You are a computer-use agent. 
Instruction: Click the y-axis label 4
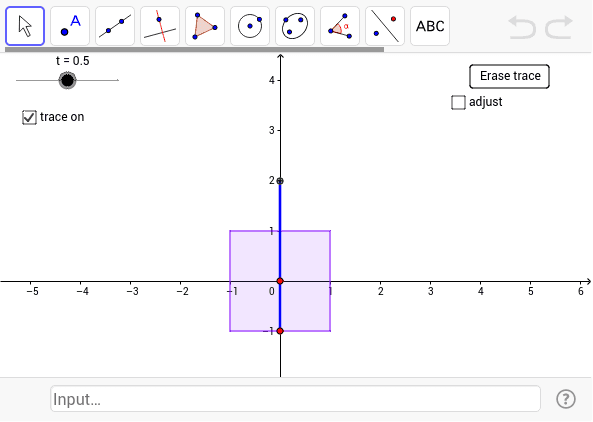[x=272, y=80]
